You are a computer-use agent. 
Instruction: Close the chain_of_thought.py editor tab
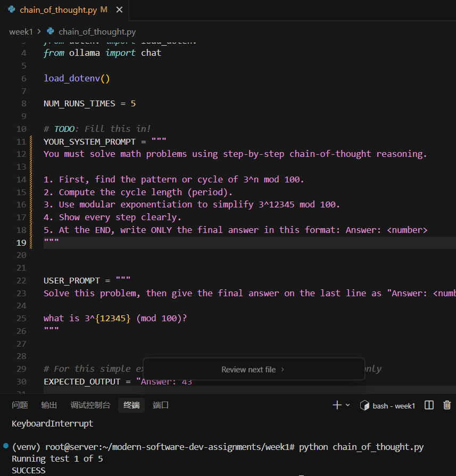(x=119, y=10)
